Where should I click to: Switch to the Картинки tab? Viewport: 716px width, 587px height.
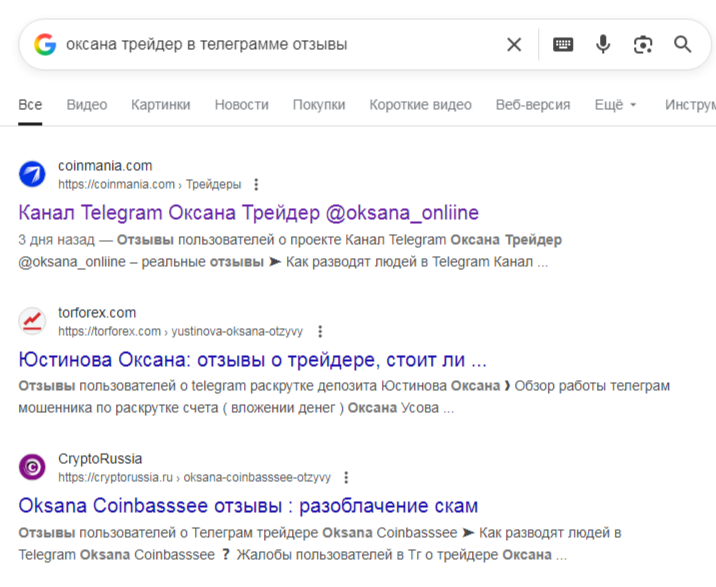click(x=161, y=105)
